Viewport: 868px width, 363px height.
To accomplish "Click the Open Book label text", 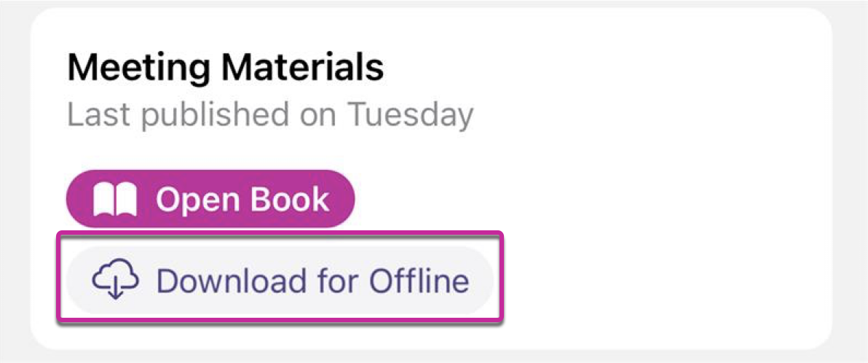I will point(242,200).
